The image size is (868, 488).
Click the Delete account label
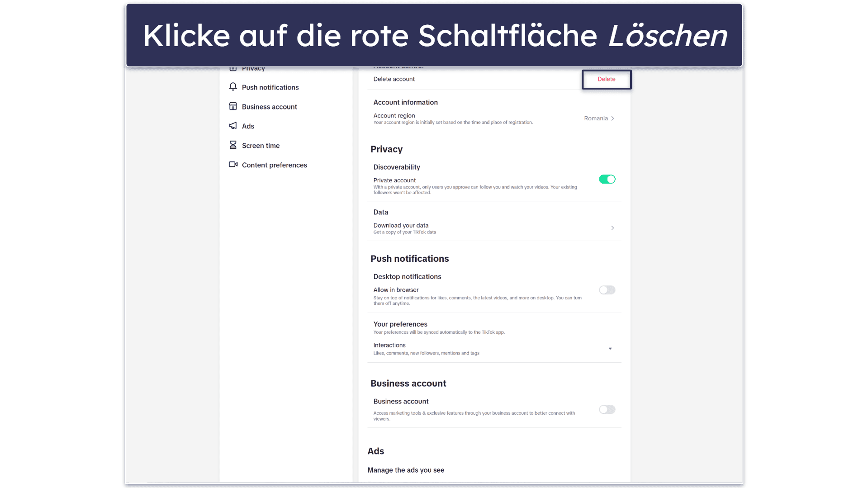[394, 79]
